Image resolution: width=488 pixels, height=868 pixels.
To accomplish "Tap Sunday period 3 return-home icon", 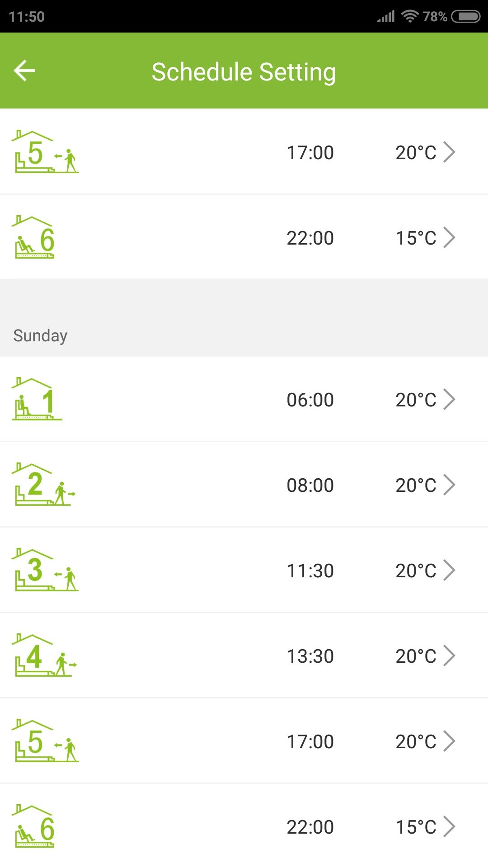I will tap(45, 570).
